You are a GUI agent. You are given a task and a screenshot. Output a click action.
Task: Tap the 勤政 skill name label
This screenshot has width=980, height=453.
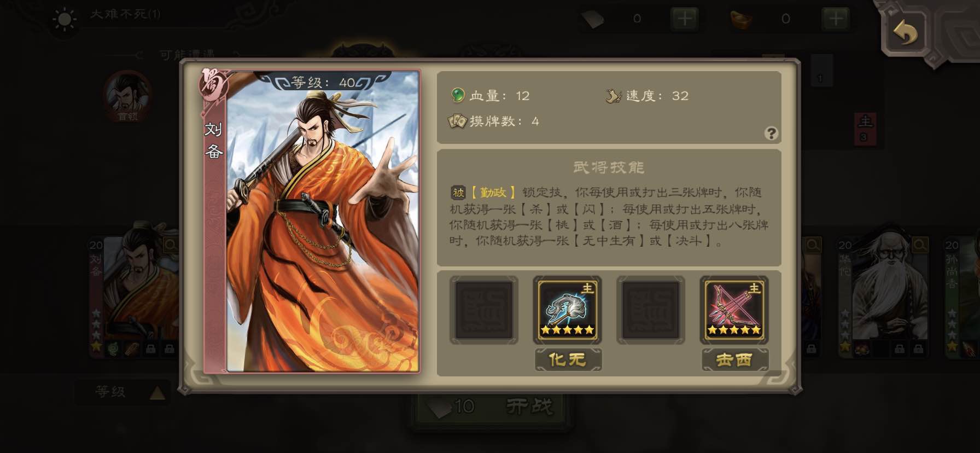(x=493, y=192)
